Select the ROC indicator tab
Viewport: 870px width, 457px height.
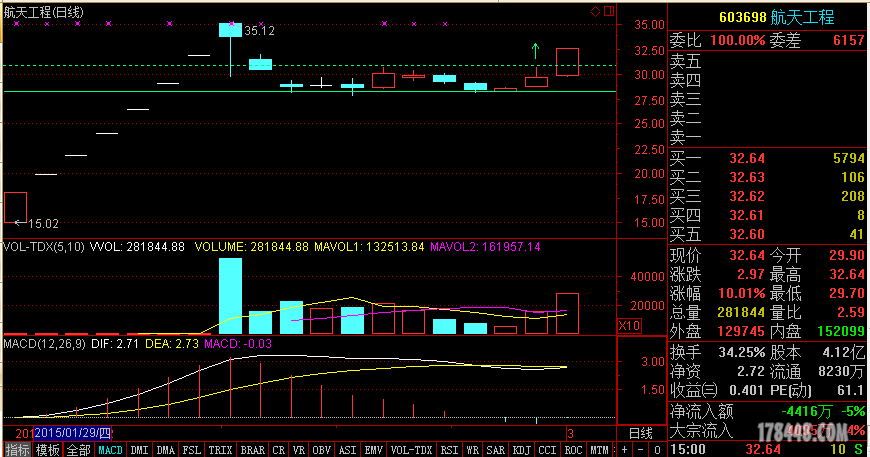(573, 450)
